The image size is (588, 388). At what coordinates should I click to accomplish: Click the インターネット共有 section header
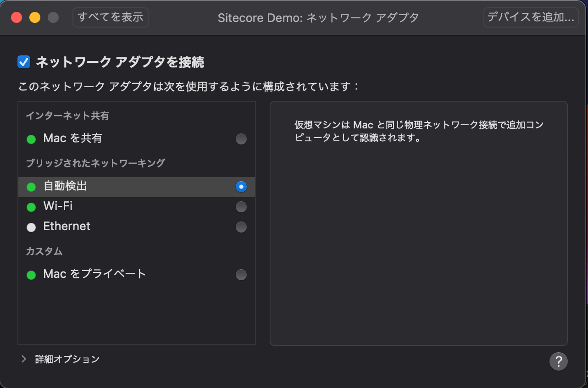point(67,116)
